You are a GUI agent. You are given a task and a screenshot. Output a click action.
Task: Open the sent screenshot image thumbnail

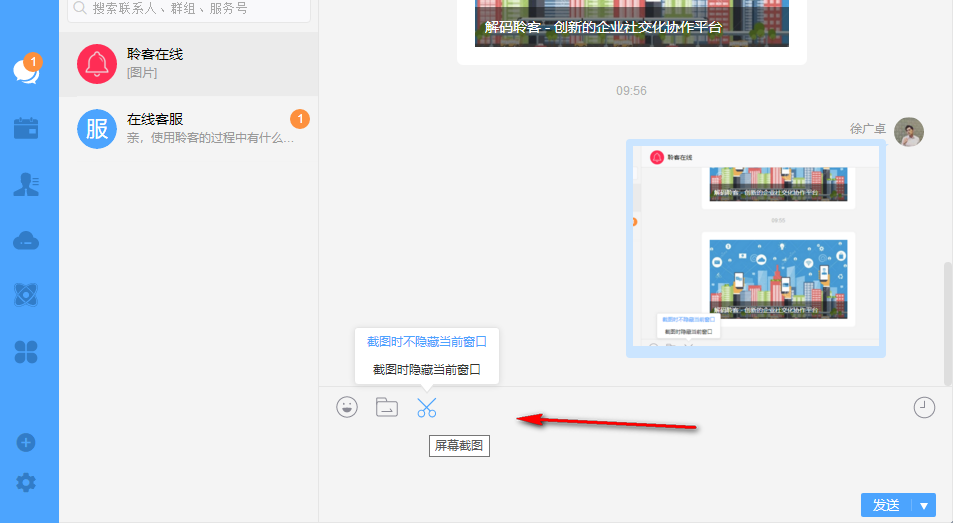pyautogui.click(x=755, y=249)
